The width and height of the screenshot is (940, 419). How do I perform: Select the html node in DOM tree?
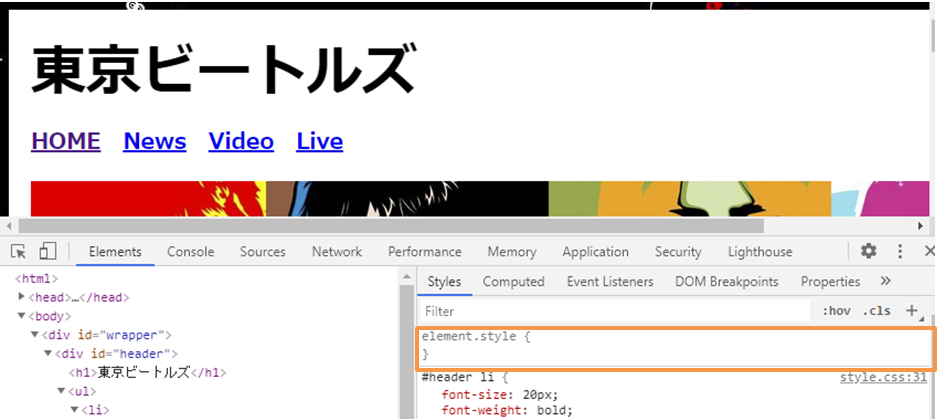pyautogui.click(x=37, y=278)
